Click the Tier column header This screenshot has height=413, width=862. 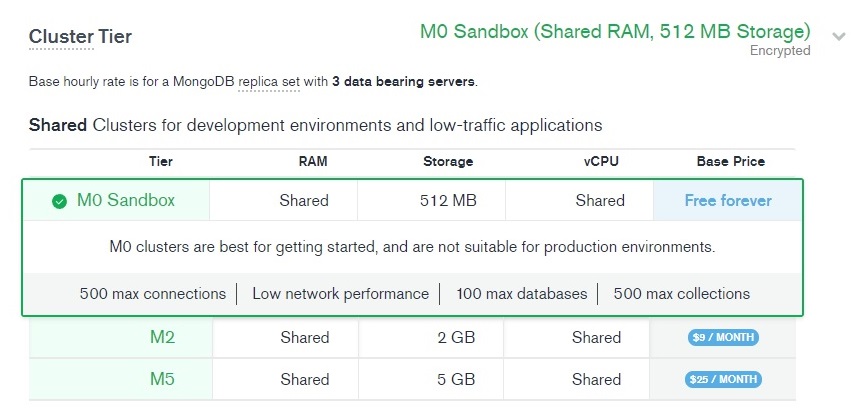[x=161, y=162]
